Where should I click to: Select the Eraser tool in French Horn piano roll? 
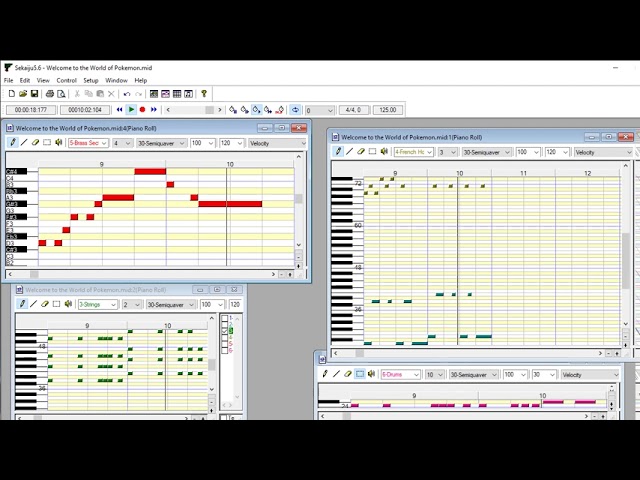[x=361, y=151]
